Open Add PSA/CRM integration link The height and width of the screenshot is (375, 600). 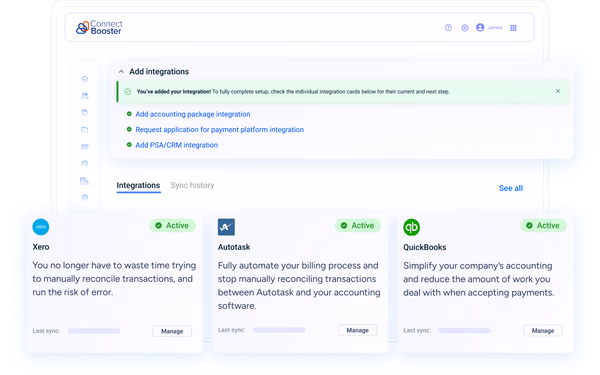click(176, 145)
